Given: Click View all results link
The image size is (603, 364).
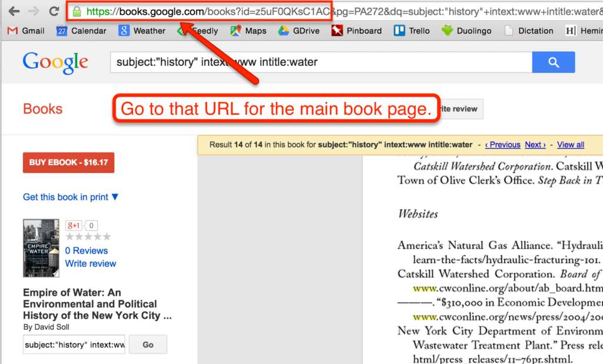Looking at the screenshot, I should tap(571, 145).
